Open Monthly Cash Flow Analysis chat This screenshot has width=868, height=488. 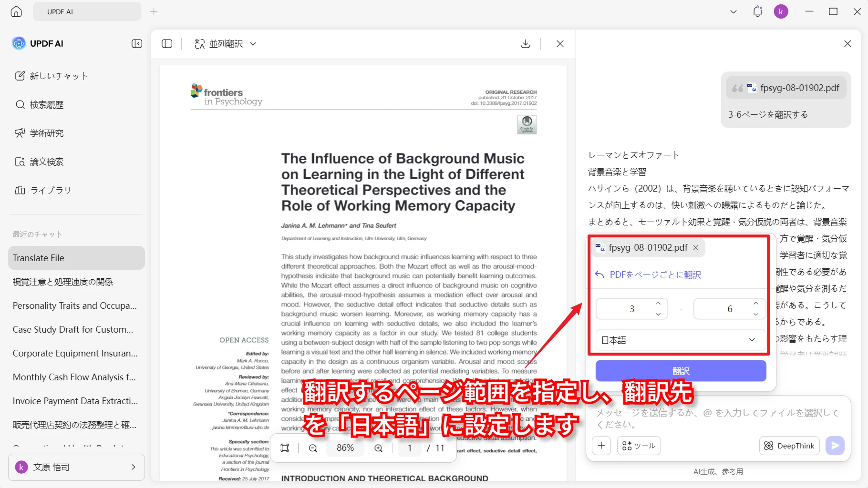click(76, 377)
